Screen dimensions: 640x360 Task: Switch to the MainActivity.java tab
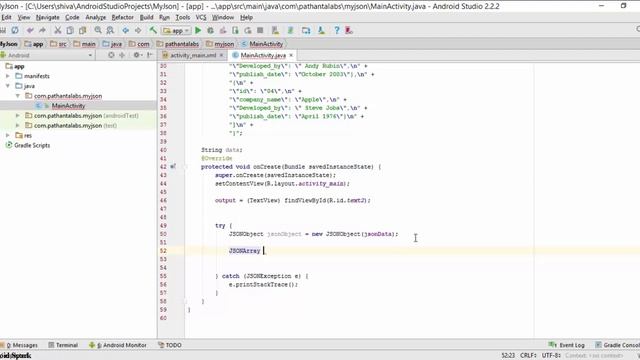(263, 55)
